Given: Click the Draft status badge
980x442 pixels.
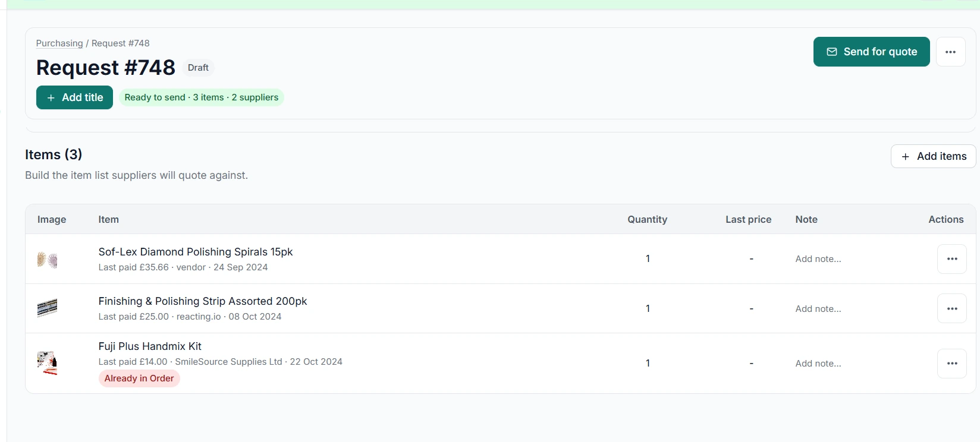Looking at the screenshot, I should 198,68.
